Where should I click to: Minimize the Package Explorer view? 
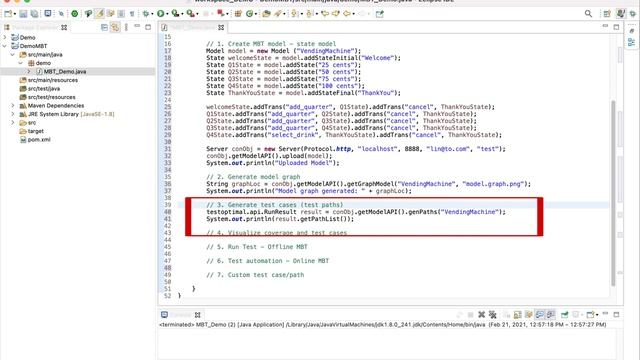(137, 27)
